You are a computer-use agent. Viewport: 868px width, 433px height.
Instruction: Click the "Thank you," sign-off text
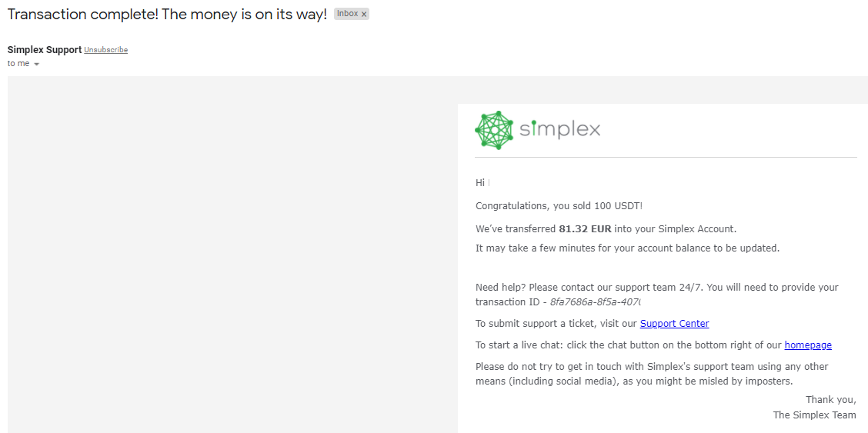point(830,399)
